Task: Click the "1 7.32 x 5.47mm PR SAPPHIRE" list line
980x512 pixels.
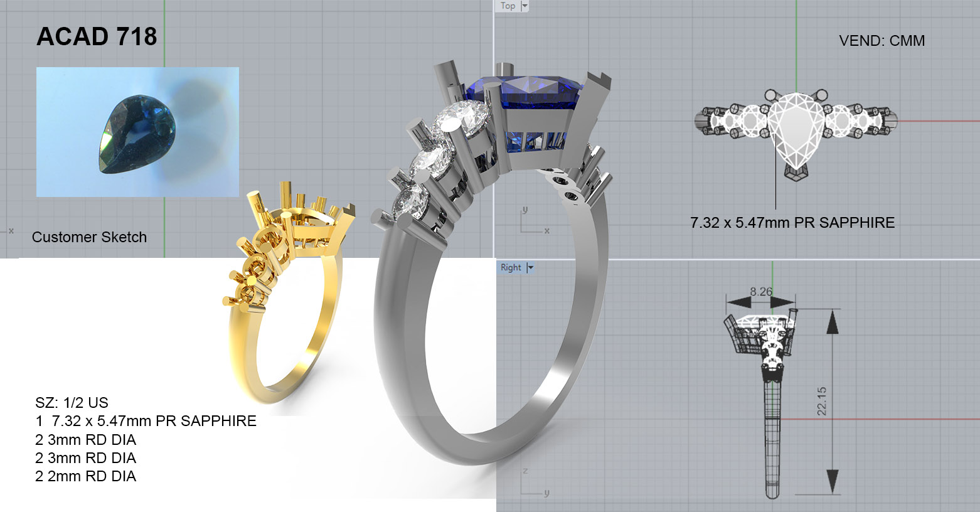Action: click(x=146, y=421)
